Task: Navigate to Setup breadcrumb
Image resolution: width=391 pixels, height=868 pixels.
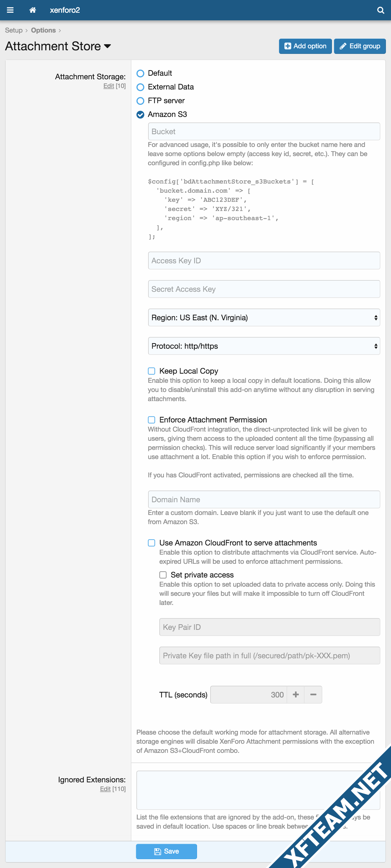Action: pyautogui.click(x=14, y=30)
